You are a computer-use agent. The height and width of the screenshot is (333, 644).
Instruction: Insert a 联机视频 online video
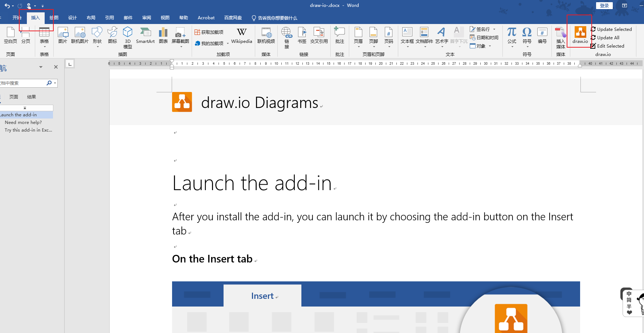pos(266,35)
